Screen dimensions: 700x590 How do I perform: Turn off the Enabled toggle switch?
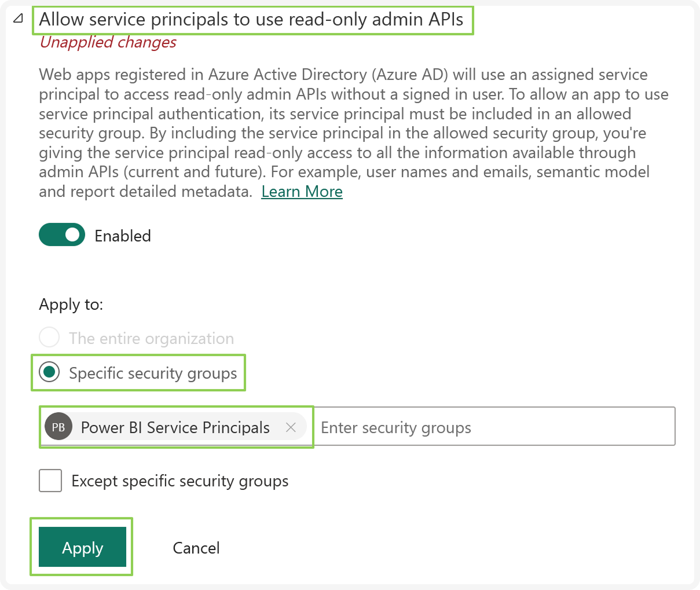coord(62,235)
